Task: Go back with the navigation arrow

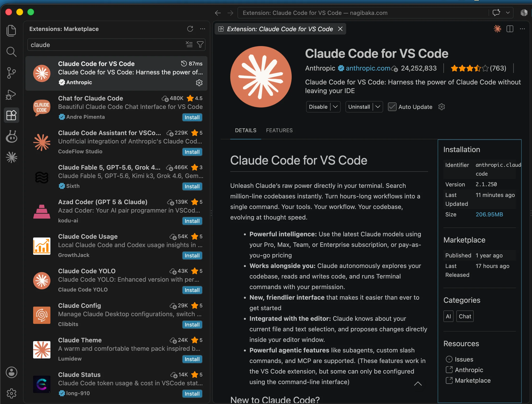Action: coord(218,13)
